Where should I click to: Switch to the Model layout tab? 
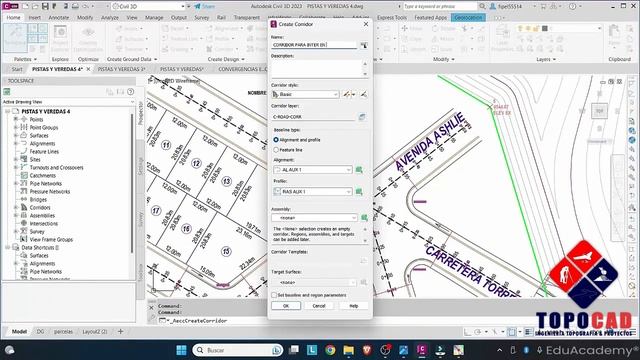[x=19, y=331]
